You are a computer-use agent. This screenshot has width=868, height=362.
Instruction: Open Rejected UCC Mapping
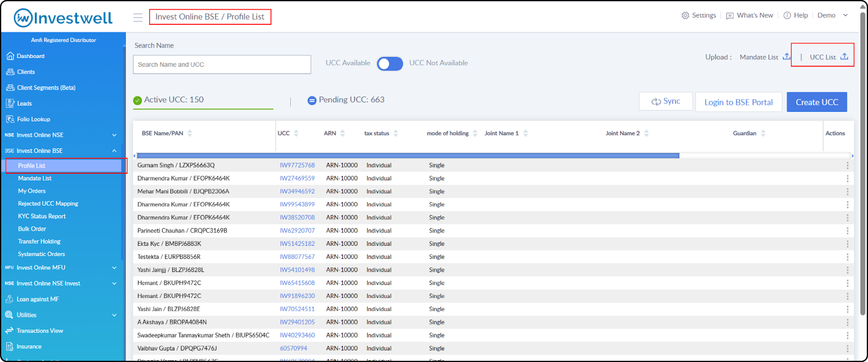coord(48,204)
